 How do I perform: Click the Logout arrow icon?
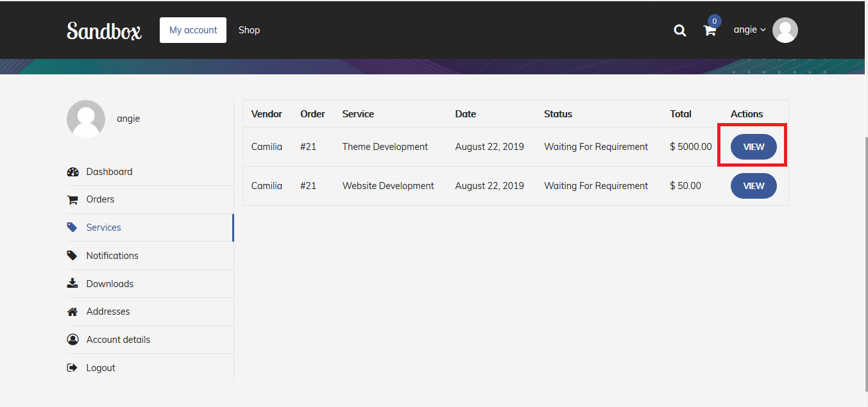pos(72,368)
